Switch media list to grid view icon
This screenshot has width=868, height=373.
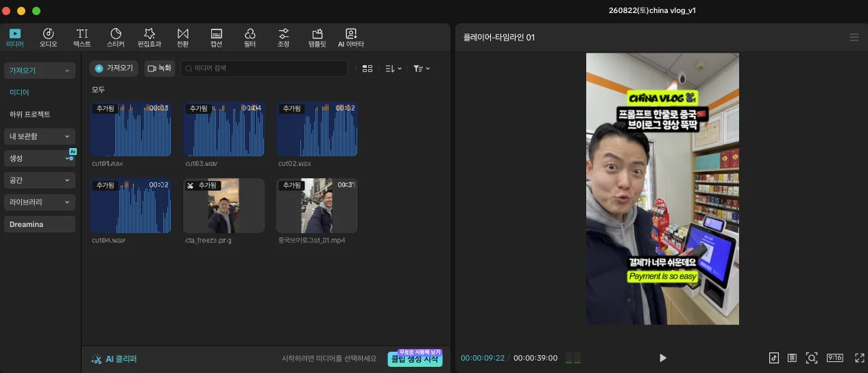[367, 69]
